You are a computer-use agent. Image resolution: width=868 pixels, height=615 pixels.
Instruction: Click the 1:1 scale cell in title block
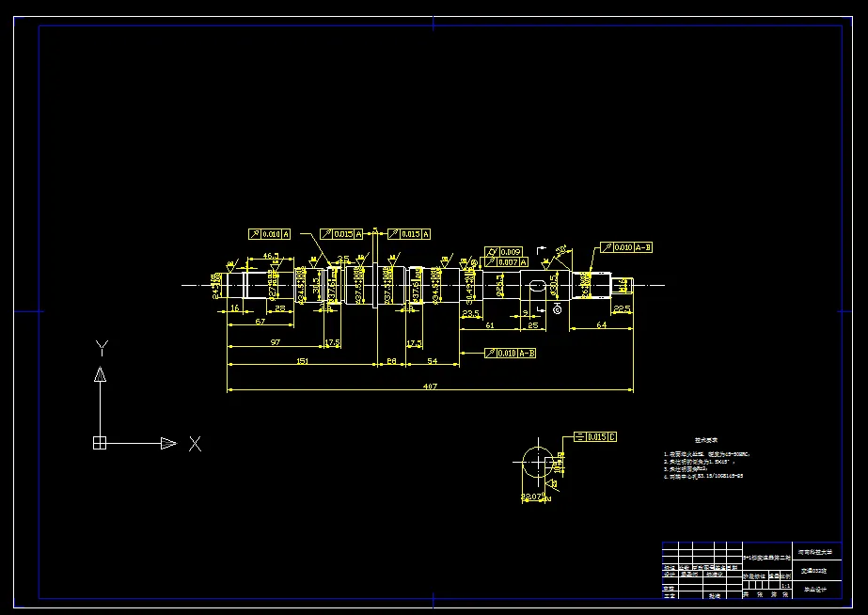click(785, 586)
